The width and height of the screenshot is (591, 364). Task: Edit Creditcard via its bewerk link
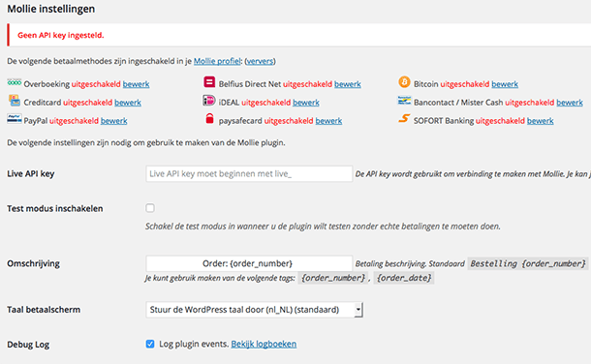(x=128, y=103)
